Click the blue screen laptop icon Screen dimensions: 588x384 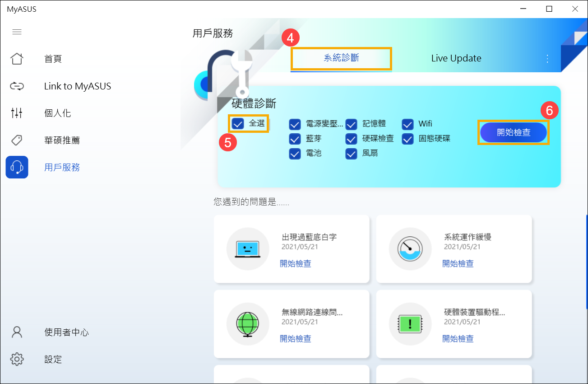247,249
